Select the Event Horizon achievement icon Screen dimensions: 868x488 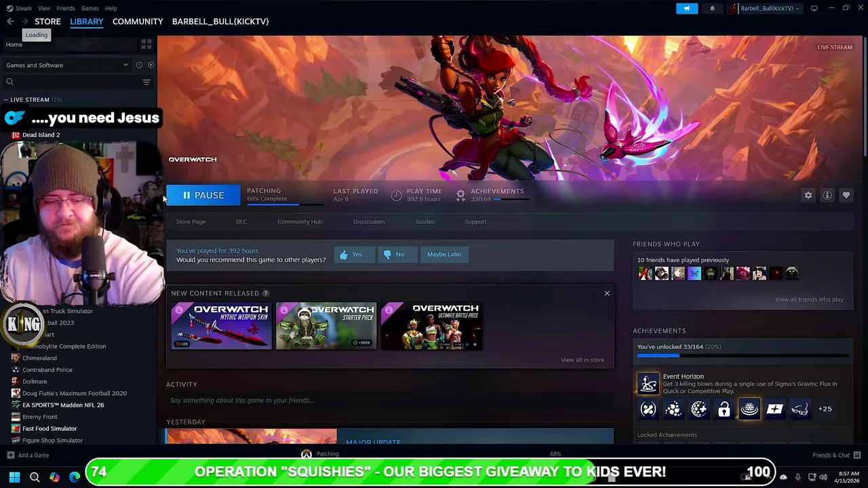pos(648,384)
